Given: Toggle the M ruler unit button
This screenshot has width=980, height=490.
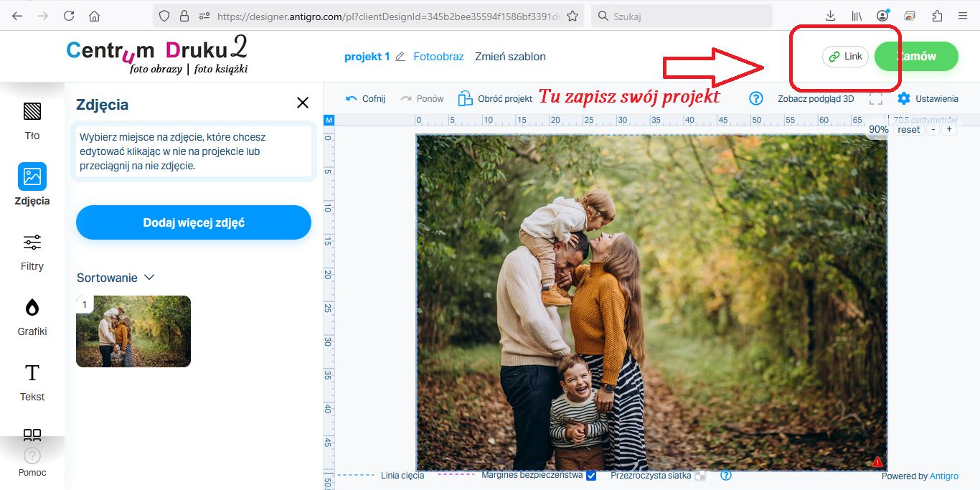Looking at the screenshot, I should point(329,120).
